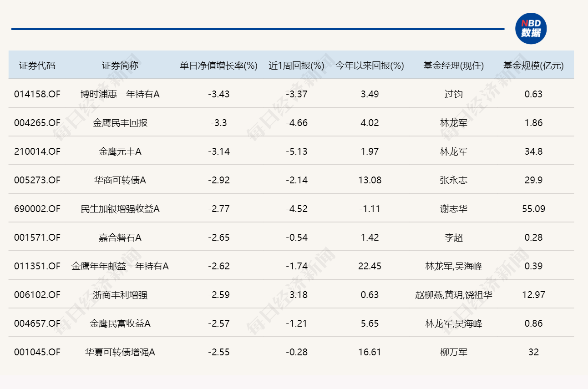Select code 011351.OF
The width and height of the screenshot is (588, 389).
coord(37,266)
